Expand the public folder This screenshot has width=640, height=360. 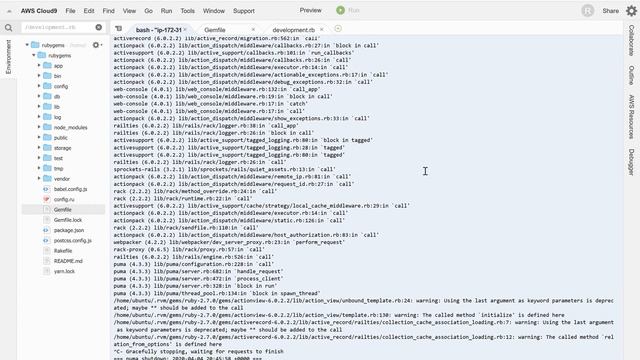pyautogui.click(x=39, y=137)
